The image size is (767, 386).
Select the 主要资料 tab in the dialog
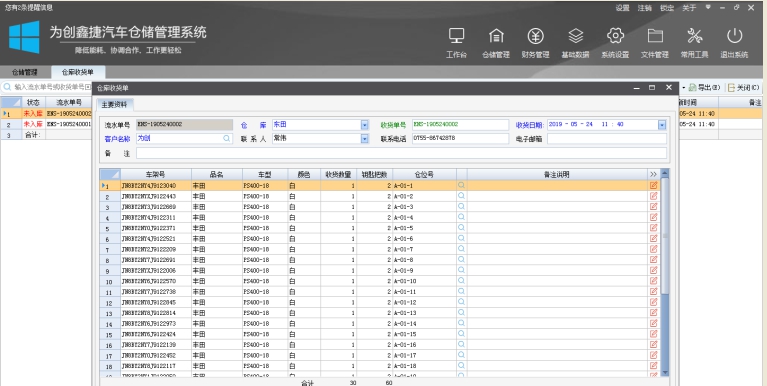pos(114,105)
